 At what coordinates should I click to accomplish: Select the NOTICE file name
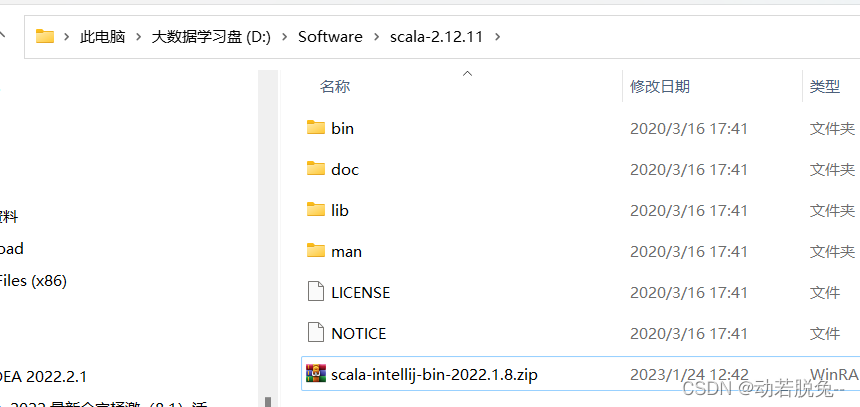(359, 333)
